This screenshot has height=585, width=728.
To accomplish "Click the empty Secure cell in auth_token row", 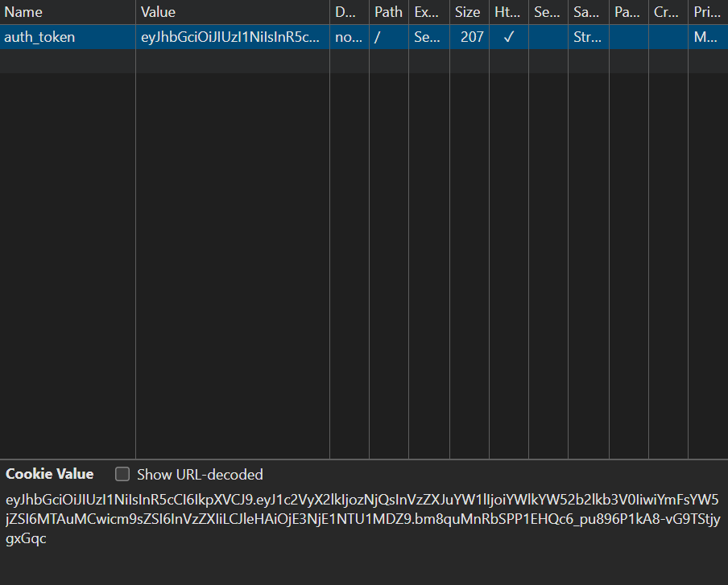I will pos(548,37).
